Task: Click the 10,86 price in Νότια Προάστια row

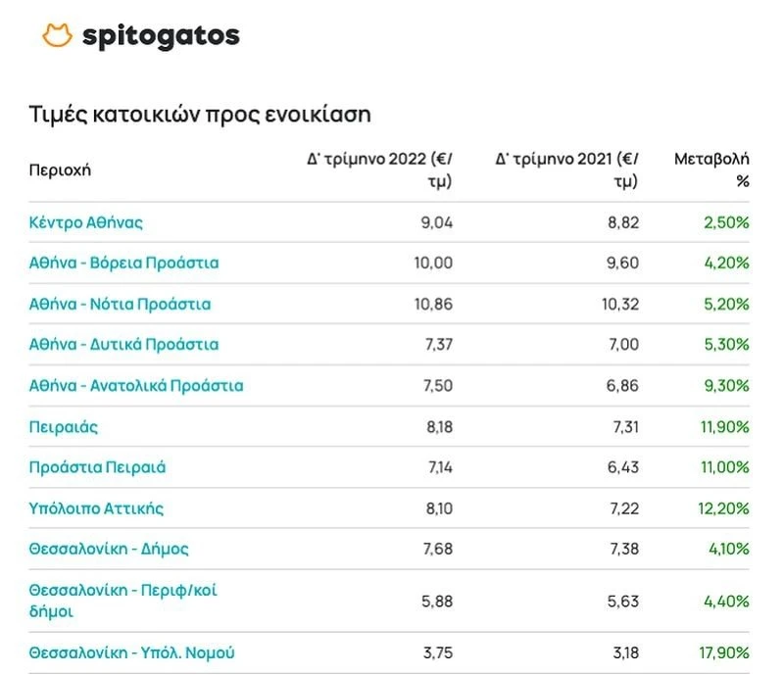Action: click(433, 304)
